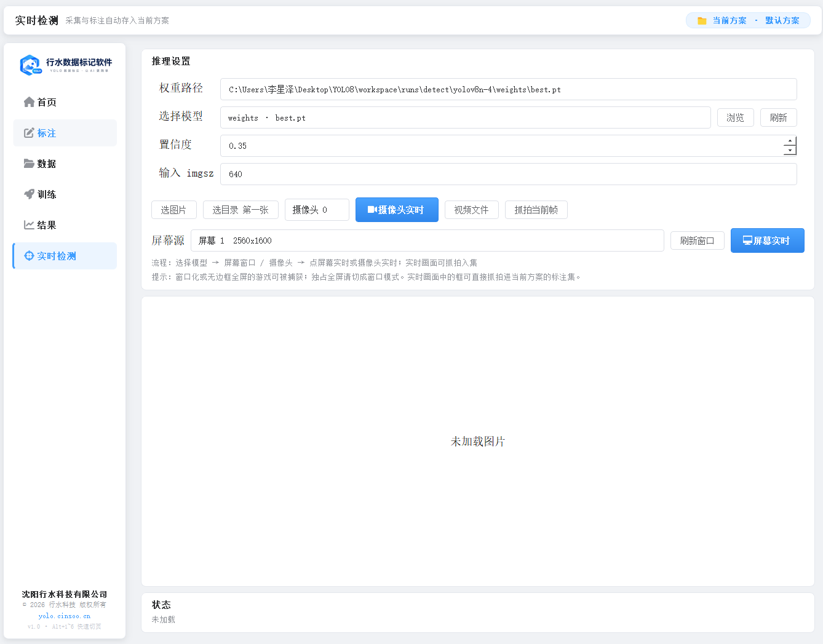823x644 pixels.
Task: Select 实时检测 in the sidebar
Action: click(x=65, y=256)
